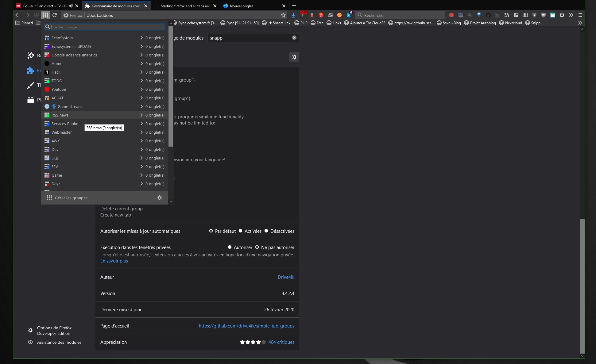Open the 404 critiques reviews link
Screen dimensions: 596x364
[x=281, y=342]
